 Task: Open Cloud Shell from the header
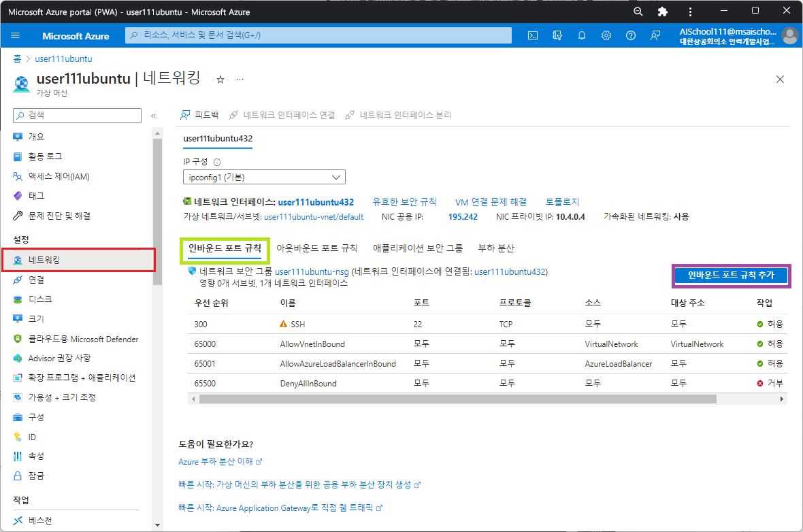(533, 36)
